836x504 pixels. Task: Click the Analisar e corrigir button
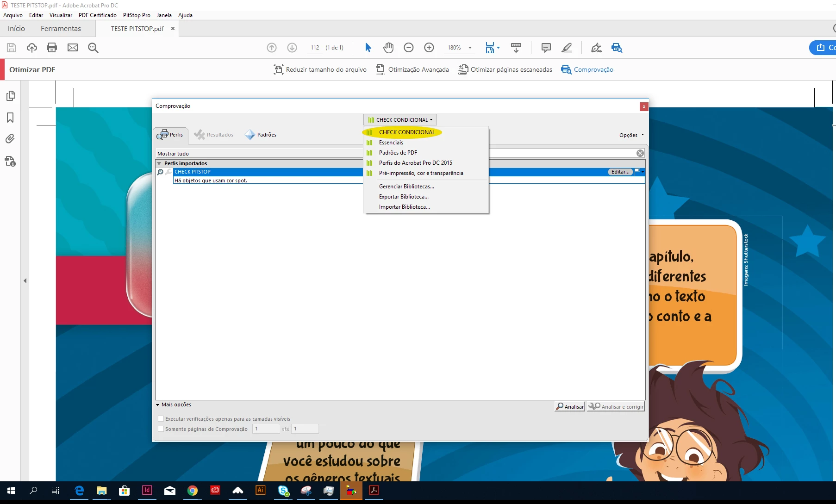tap(616, 406)
